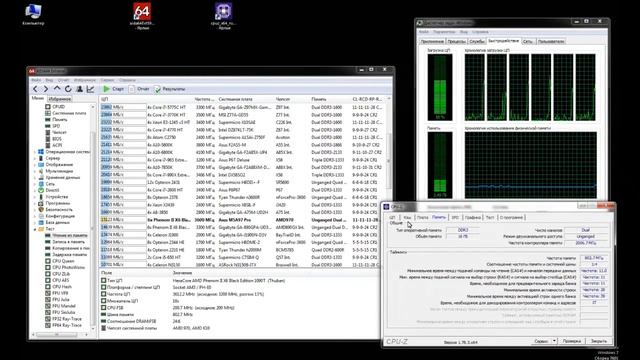Viewport: 640px width, 360px height.
Task: Switch to the Избранное tab in AIDA64
Action: (x=60, y=99)
